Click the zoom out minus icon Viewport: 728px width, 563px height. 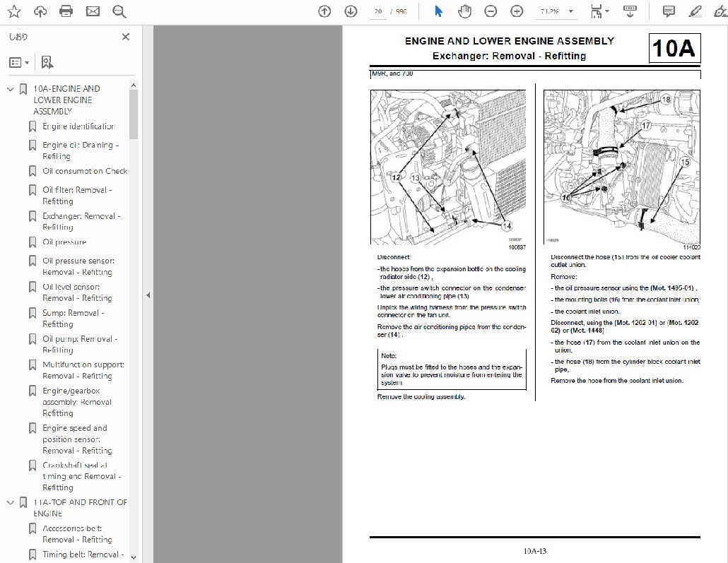click(x=491, y=11)
